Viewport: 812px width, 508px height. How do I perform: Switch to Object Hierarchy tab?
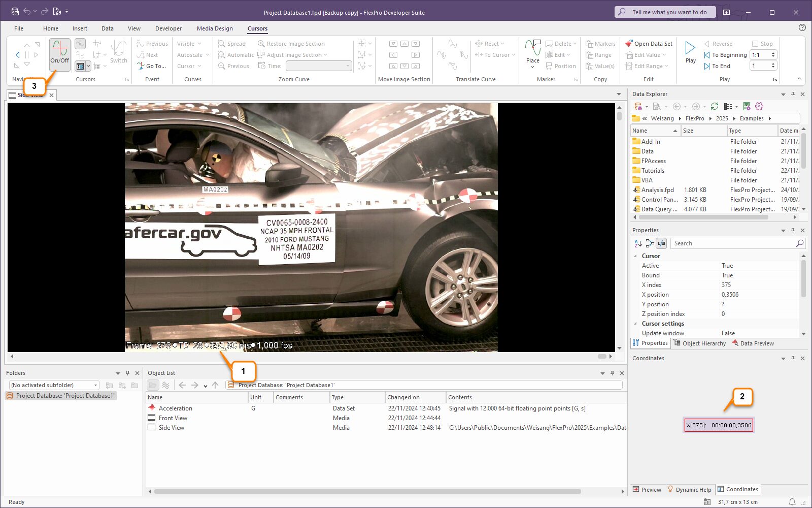tap(699, 343)
